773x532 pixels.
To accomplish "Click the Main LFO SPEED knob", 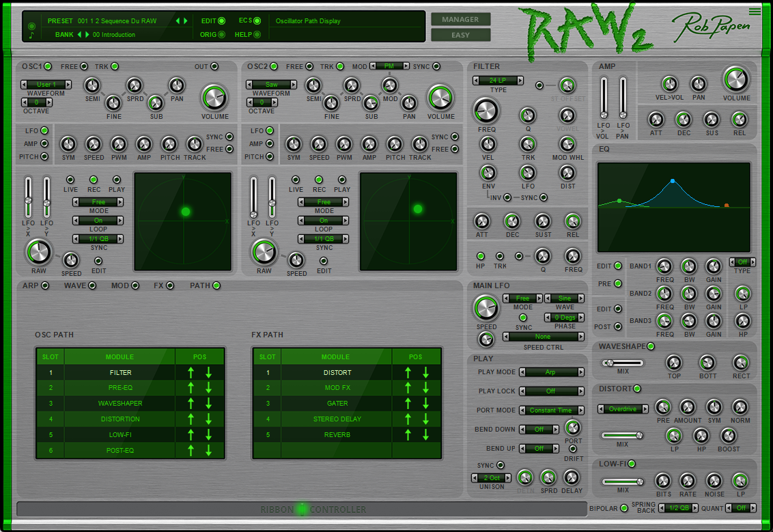I will tap(486, 308).
